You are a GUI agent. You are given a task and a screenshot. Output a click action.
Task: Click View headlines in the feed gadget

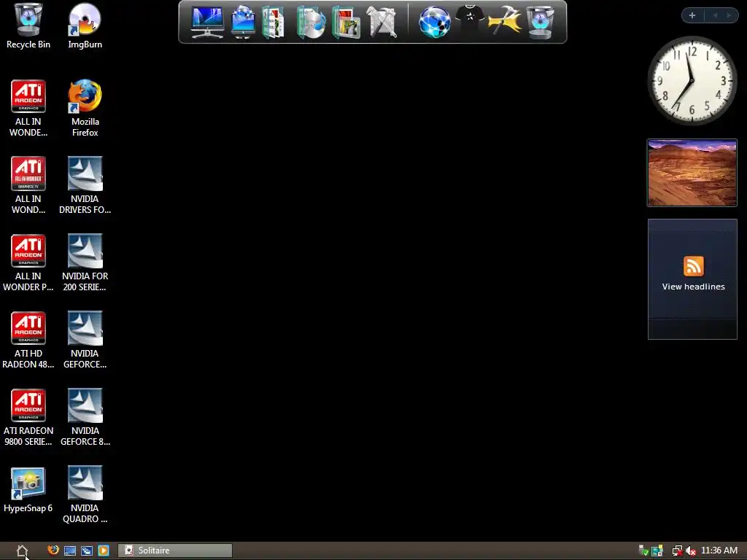click(x=693, y=287)
